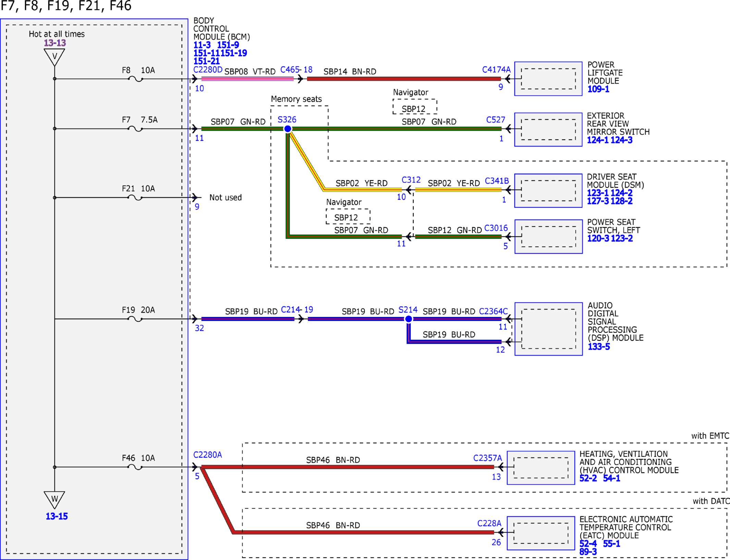This screenshot has height=560, width=730.
Task: Click connector label C3016
Action: click(x=496, y=228)
